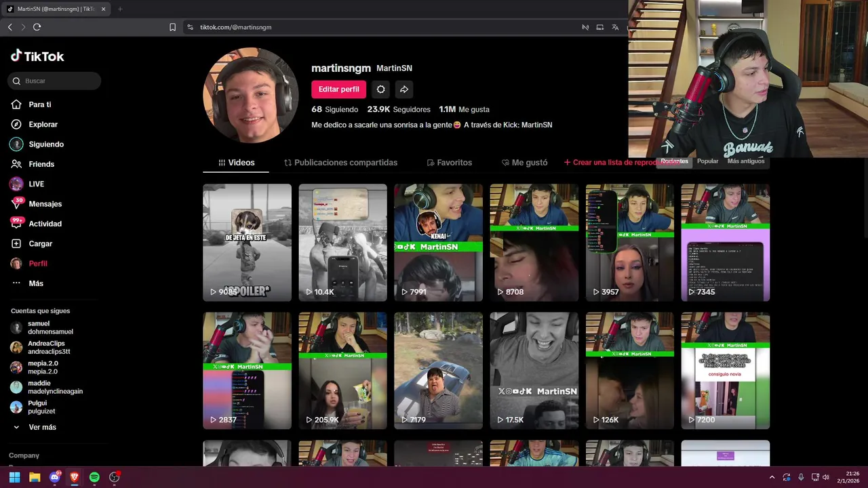Open followed account dohmensamuel

[x=42, y=327]
